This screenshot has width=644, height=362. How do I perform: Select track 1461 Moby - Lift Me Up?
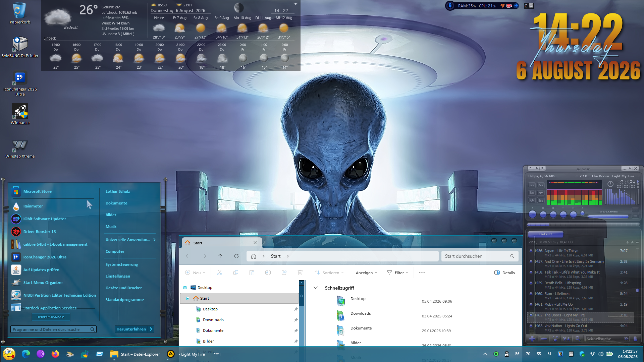tap(580, 306)
